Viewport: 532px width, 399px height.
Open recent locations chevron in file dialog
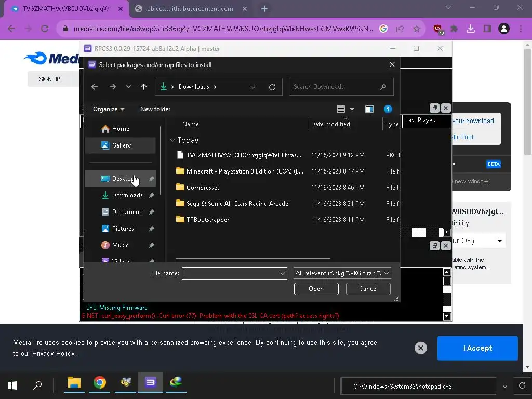click(129, 87)
